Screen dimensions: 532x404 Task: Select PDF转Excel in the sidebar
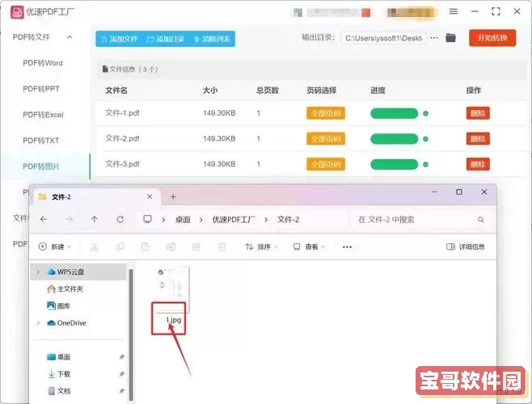click(x=43, y=115)
